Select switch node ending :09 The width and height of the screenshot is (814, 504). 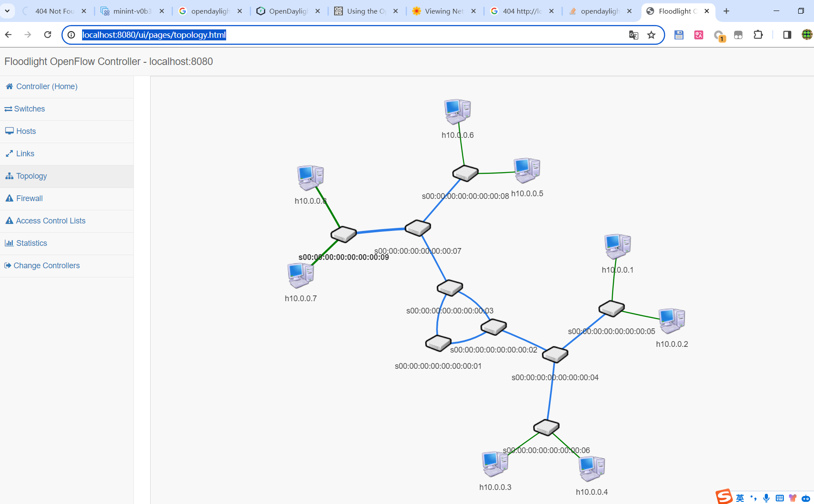tap(343, 234)
